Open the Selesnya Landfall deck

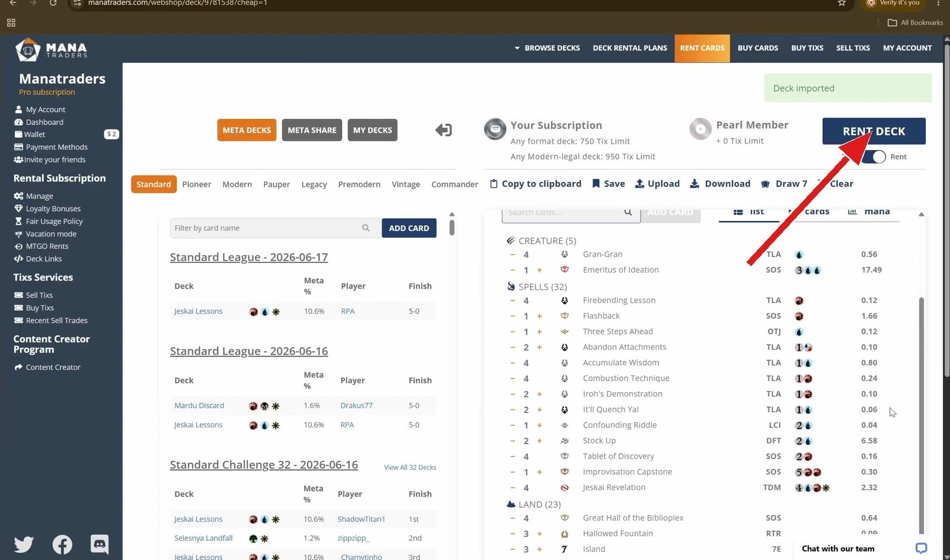point(204,538)
